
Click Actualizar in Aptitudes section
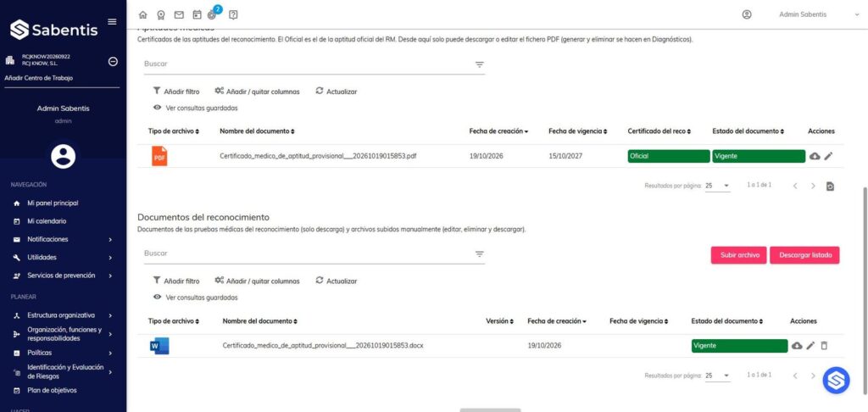click(x=336, y=92)
